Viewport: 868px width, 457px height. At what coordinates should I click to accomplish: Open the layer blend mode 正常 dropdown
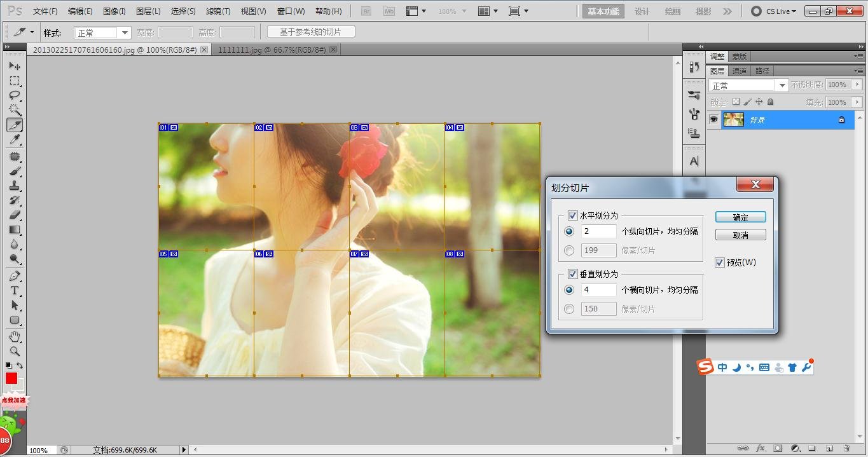pyautogui.click(x=748, y=85)
